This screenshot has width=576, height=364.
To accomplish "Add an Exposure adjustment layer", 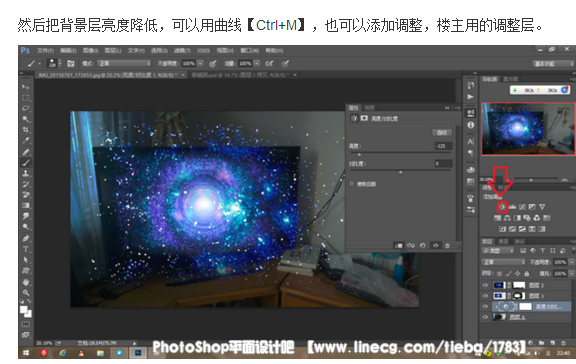I will click(532, 207).
